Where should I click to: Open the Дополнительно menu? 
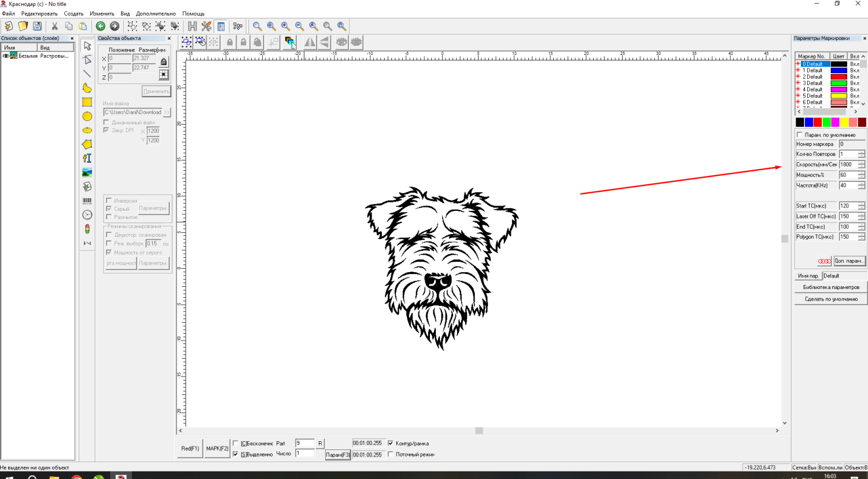pos(156,13)
